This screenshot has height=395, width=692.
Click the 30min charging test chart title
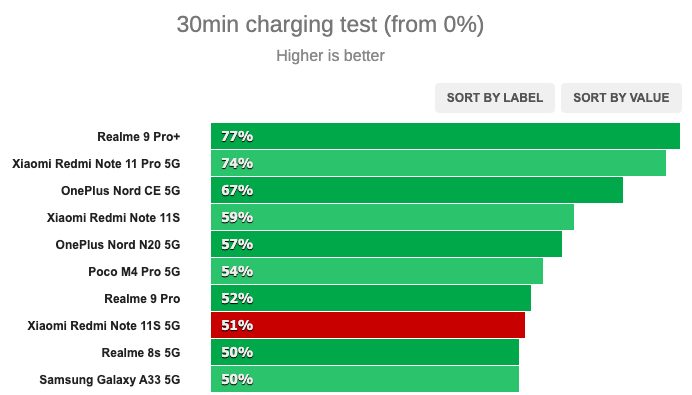click(330, 25)
